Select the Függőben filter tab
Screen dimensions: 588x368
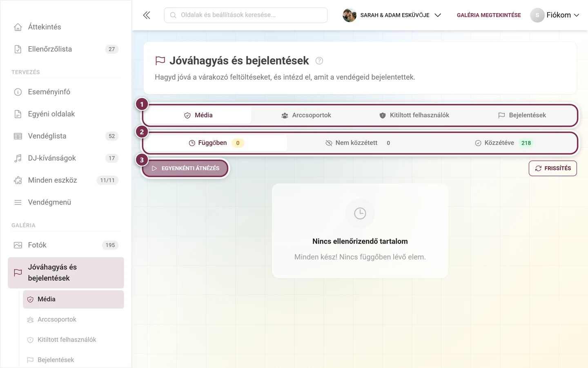click(x=216, y=143)
